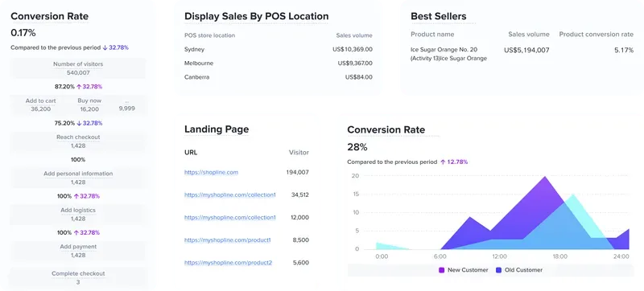This screenshot has height=291, width=644.
Task: Click the Product name column header
Action: [x=432, y=35]
